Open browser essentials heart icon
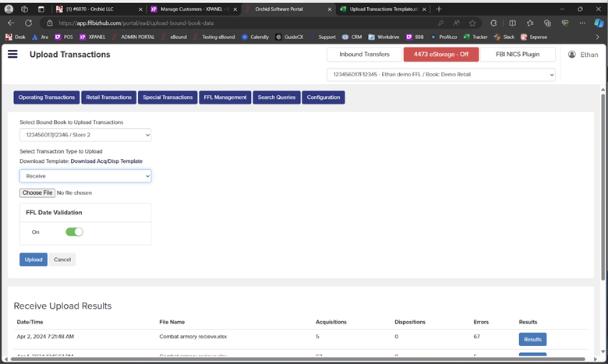This screenshot has width=608, height=364. point(565,23)
